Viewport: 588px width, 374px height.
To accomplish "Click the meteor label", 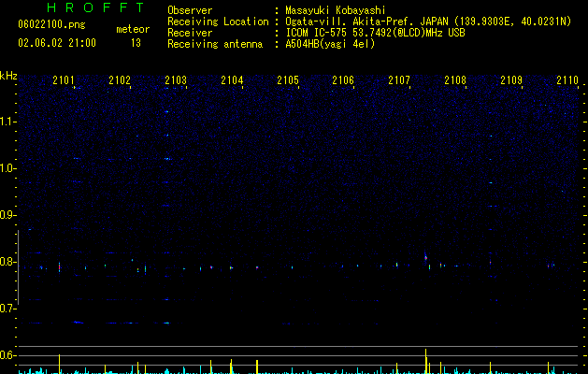I will click(x=133, y=29).
